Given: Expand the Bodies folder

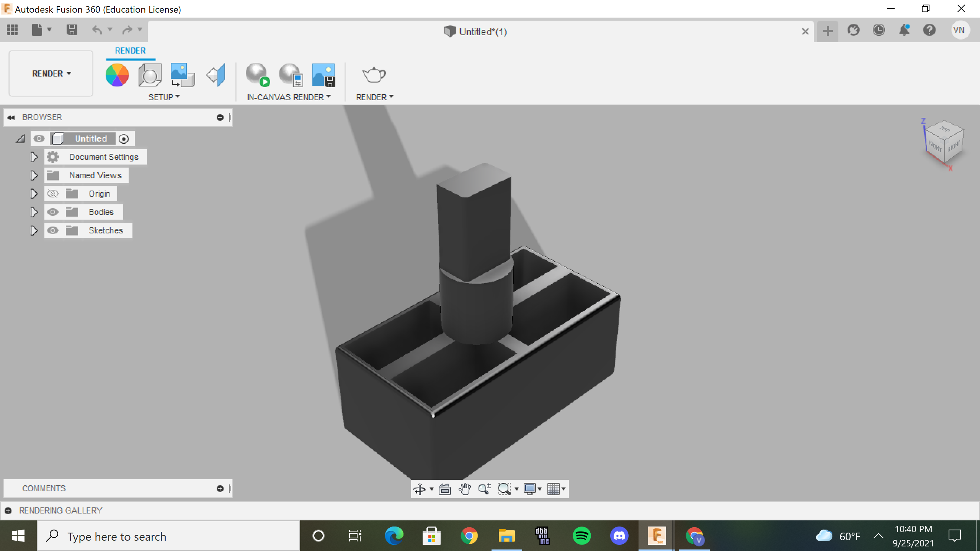Looking at the screenshot, I should pos(34,212).
